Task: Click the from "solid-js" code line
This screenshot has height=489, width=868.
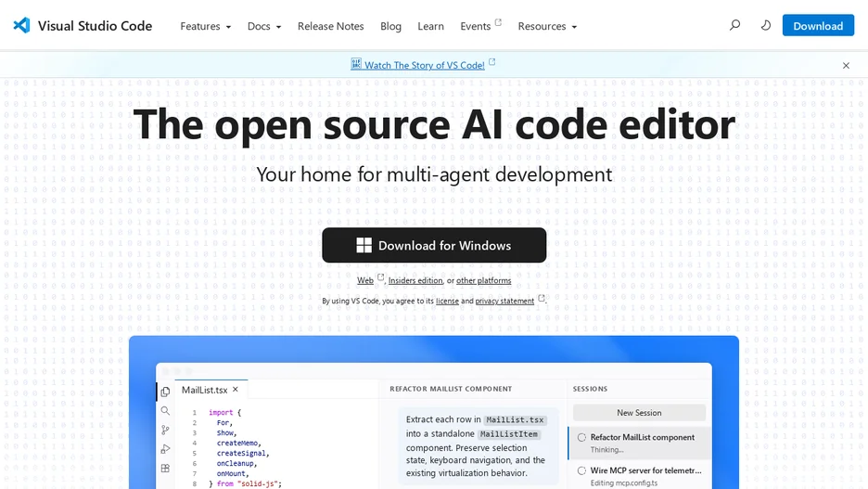Action: click(x=245, y=483)
